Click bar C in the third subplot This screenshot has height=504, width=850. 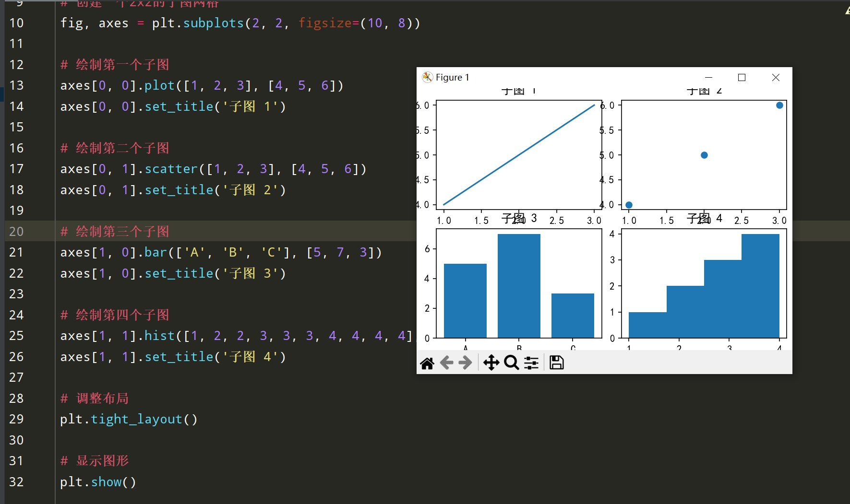click(573, 316)
